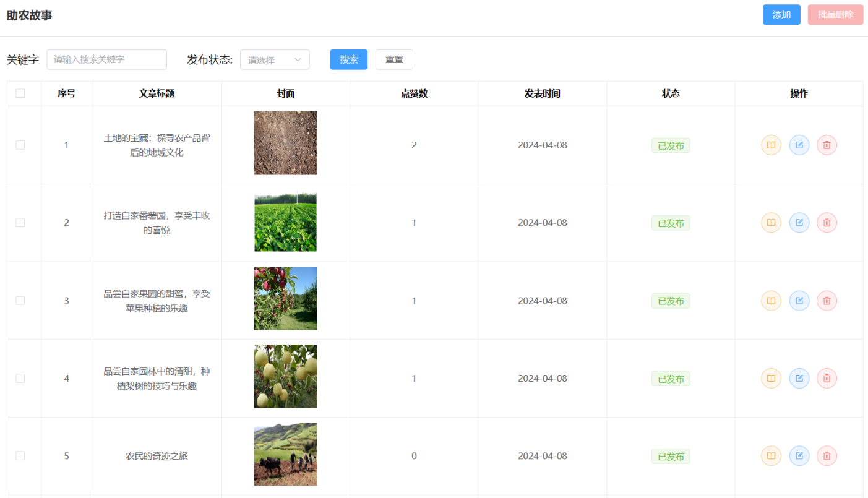Click the 发表时间 column header

coord(542,93)
